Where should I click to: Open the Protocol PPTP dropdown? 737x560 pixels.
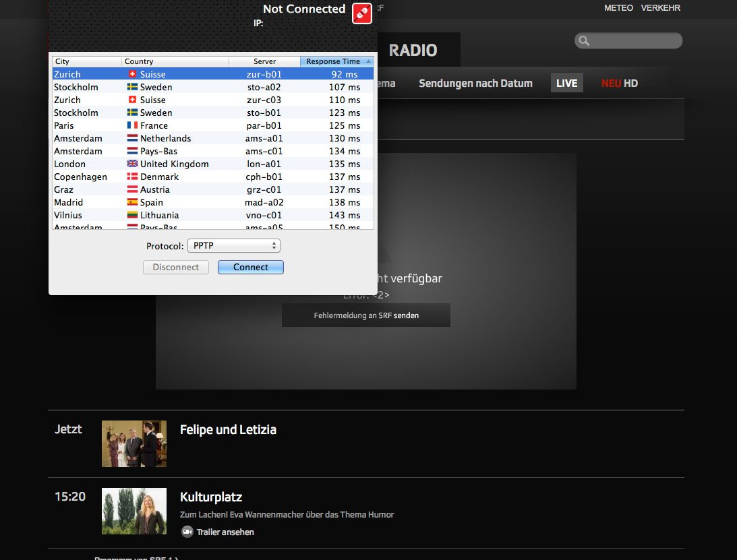[233, 246]
